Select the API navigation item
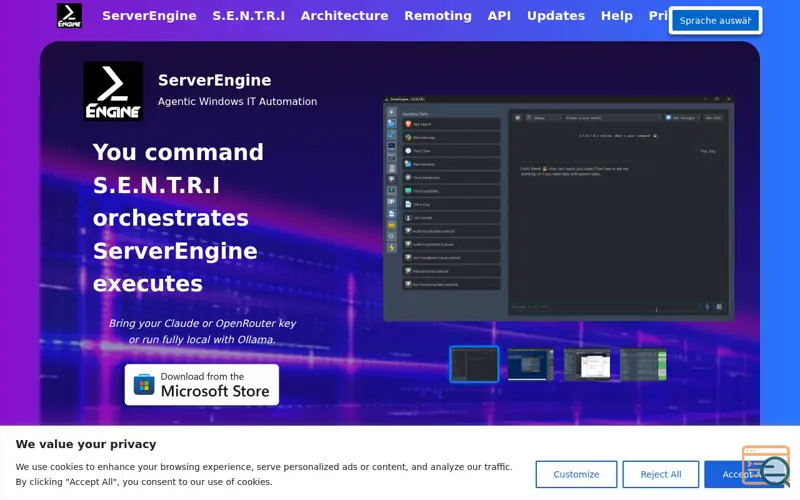Viewport: 800px width, 500px height. click(499, 16)
